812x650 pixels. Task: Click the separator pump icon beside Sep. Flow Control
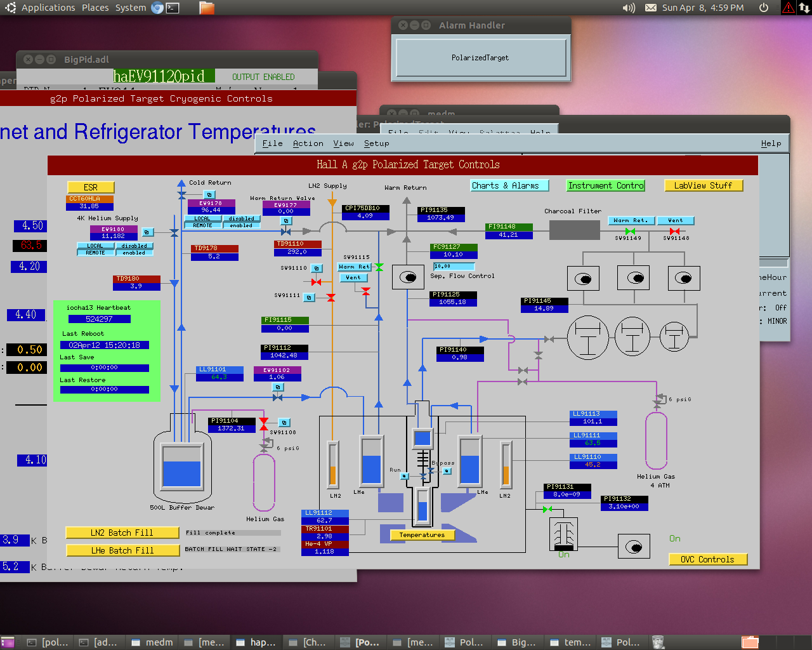click(x=409, y=277)
